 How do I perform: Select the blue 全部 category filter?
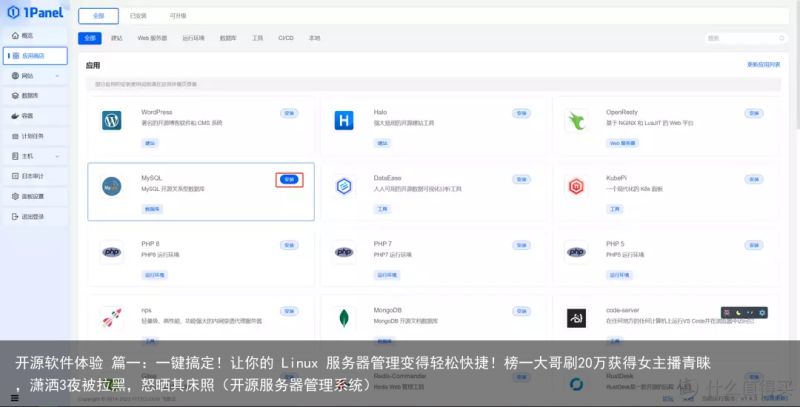[x=90, y=38]
